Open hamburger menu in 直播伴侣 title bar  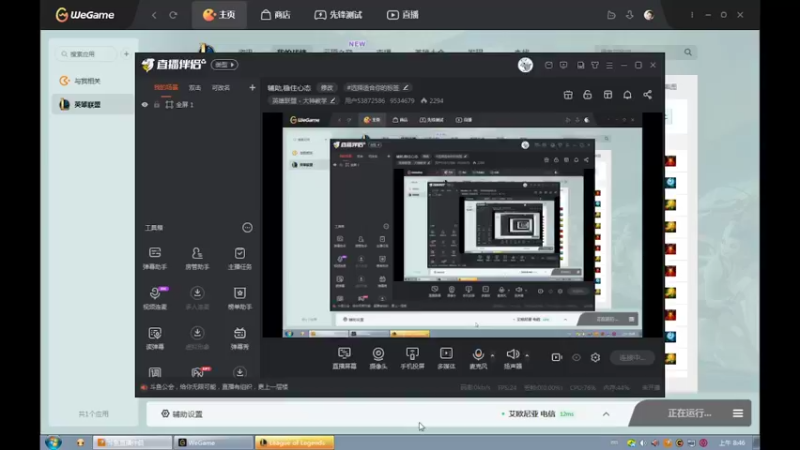pyautogui.click(x=609, y=65)
